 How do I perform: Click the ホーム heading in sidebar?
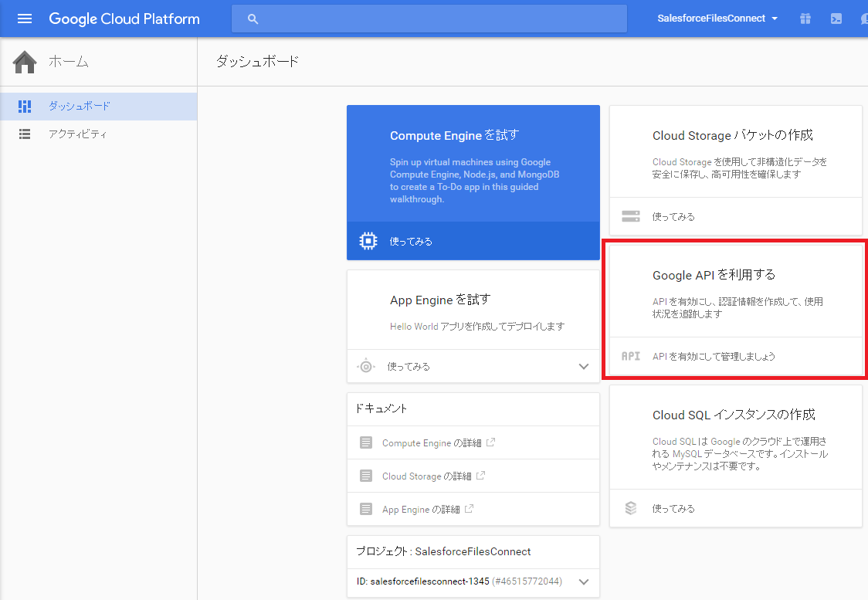68,62
